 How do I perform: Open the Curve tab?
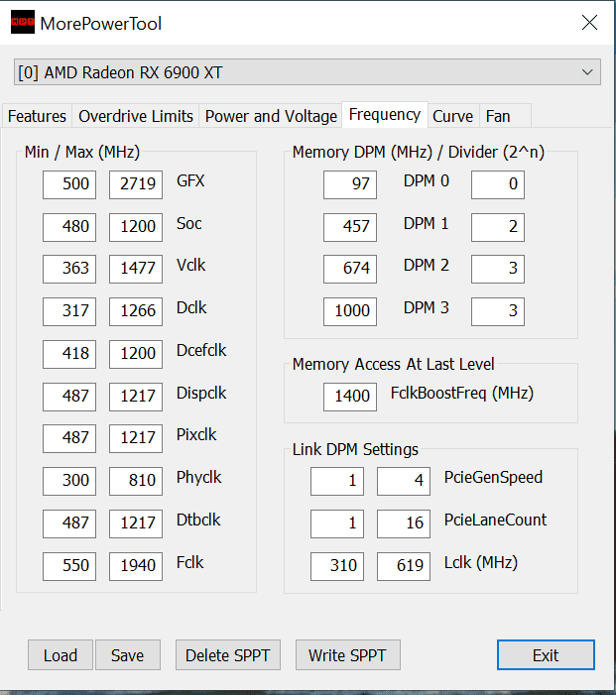point(452,116)
